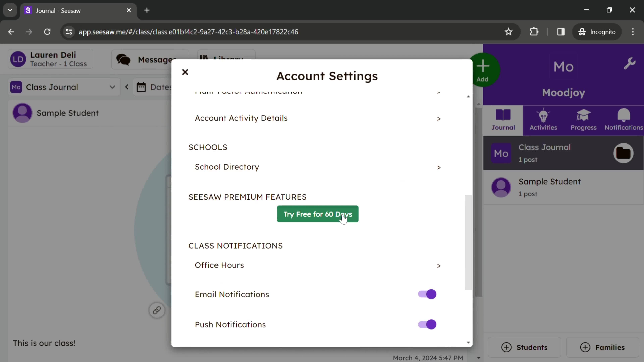Click Sample Student profile thumbnail
This screenshot has height=362, width=644.
click(x=23, y=113)
